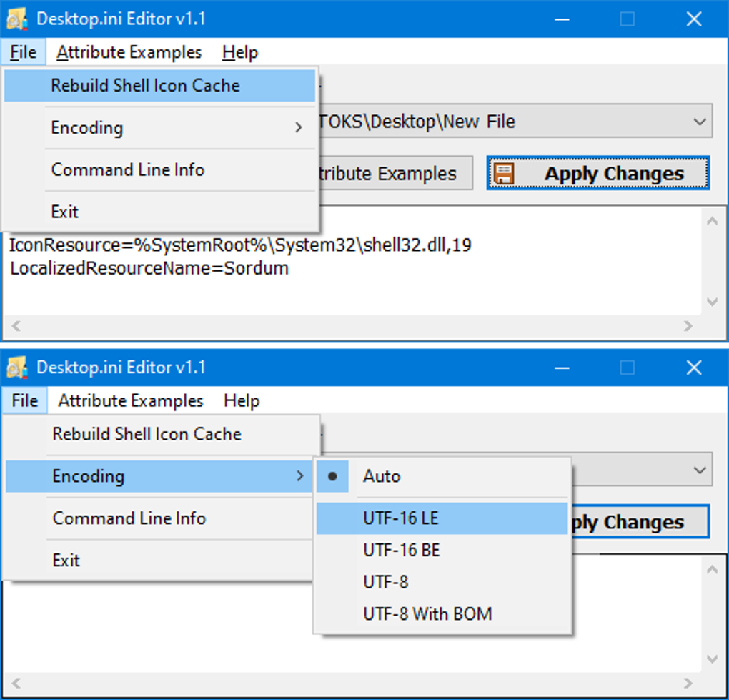Select Exit from the File menu
This screenshot has height=700, width=729.
point(64,211)
